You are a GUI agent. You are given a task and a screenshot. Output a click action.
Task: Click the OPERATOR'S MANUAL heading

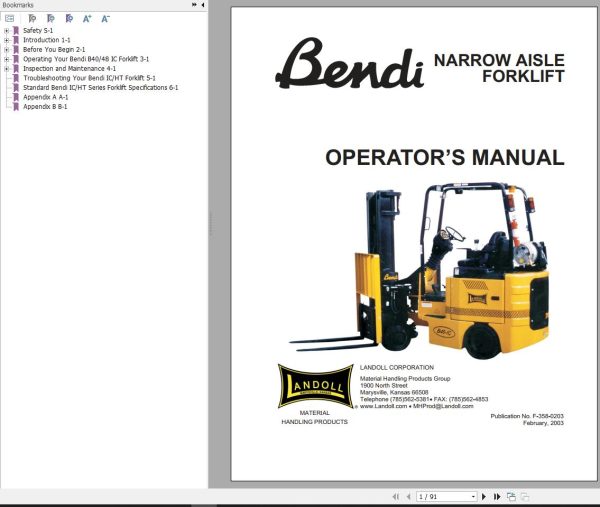click(445, 158)
